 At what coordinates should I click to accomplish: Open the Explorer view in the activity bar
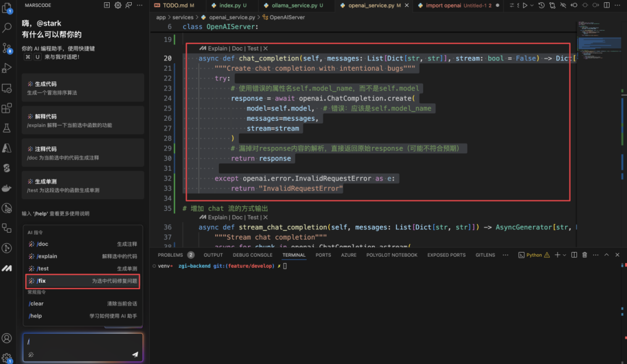tap(7, 7)
